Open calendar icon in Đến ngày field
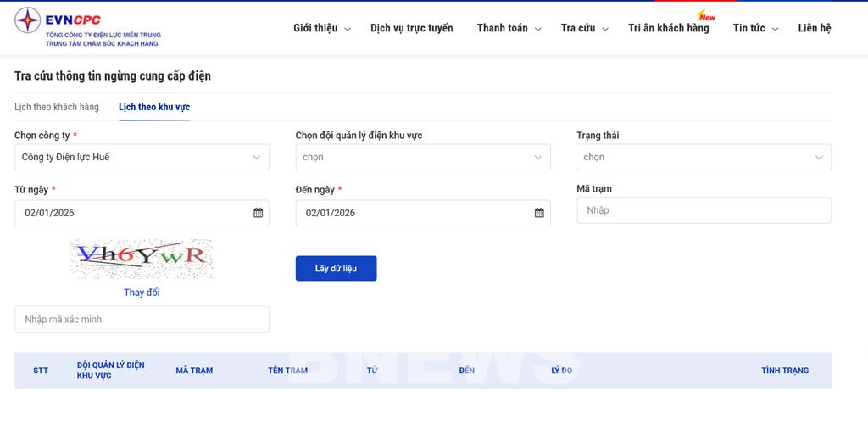Image resolution: width=868 pixels, height=446 pixels. click(x=539, y=213)
